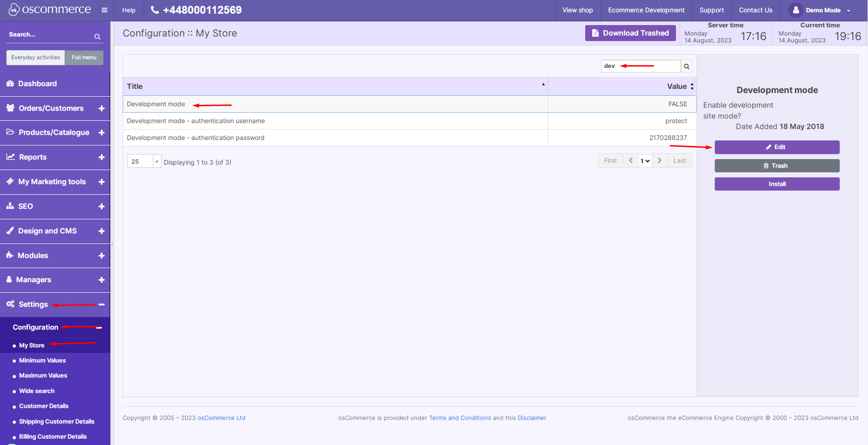Click the First page button

click(610, 160)
